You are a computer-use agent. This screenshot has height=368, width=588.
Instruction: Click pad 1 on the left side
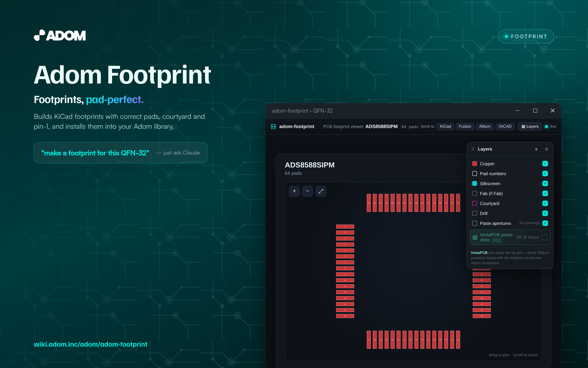(x=345, y=226)
